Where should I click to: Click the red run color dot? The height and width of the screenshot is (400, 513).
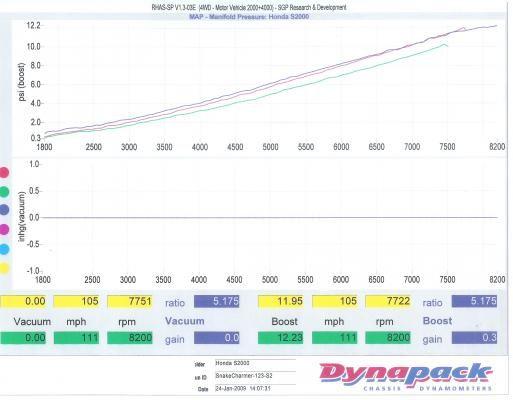(4, 172)
